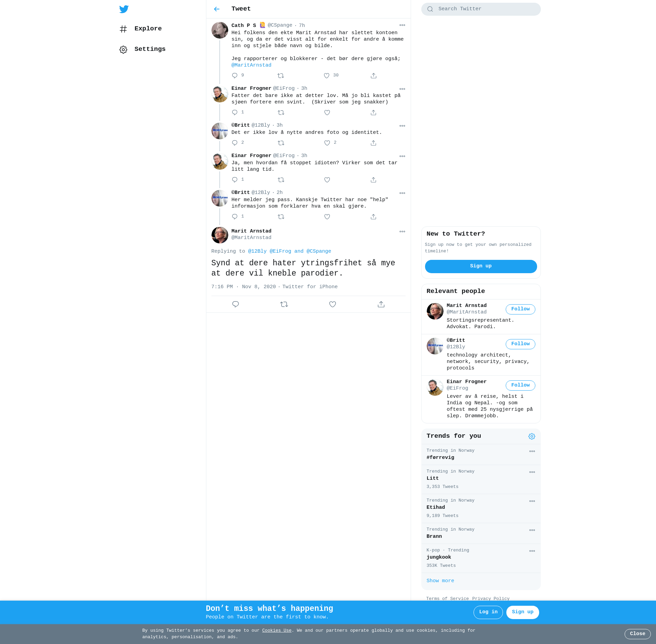Share Britt's 'Her melder jeg pass' tweet
656x644 pixels.
373,217
